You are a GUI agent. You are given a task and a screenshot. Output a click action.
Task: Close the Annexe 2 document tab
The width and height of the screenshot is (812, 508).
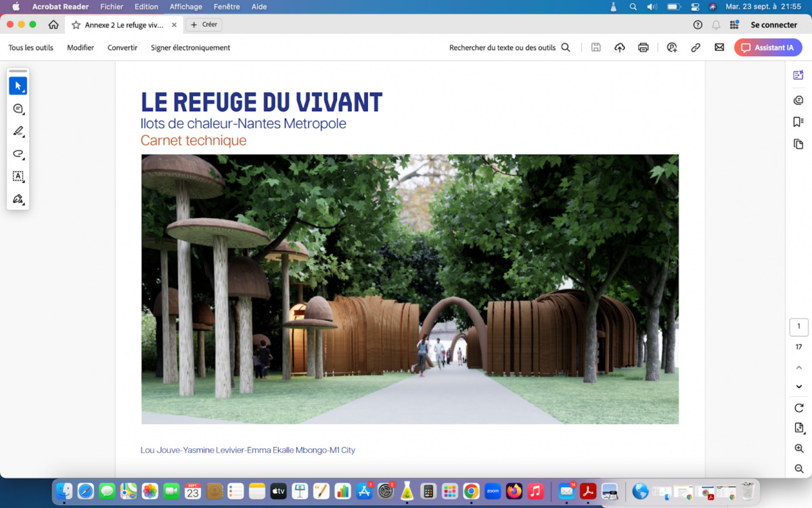[x=174, y=25]
